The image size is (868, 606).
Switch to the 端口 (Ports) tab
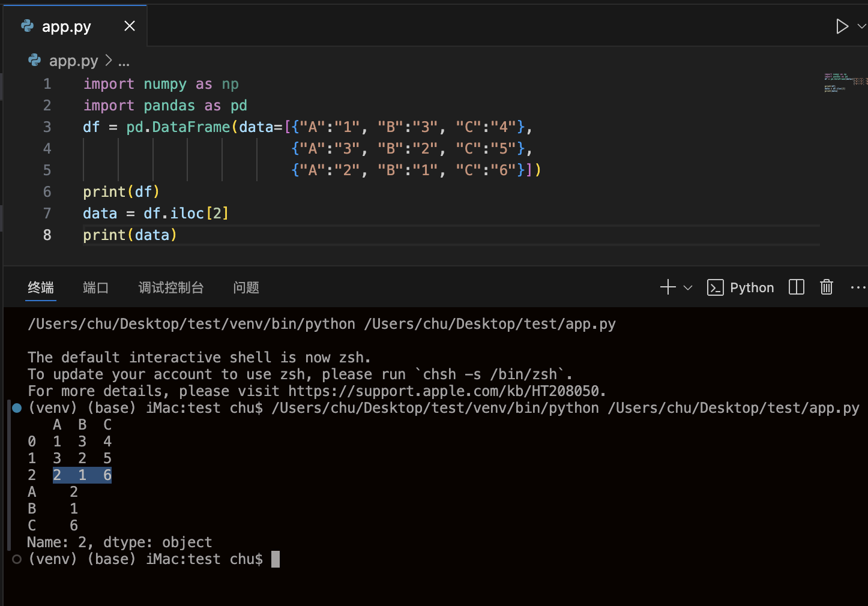95,288
